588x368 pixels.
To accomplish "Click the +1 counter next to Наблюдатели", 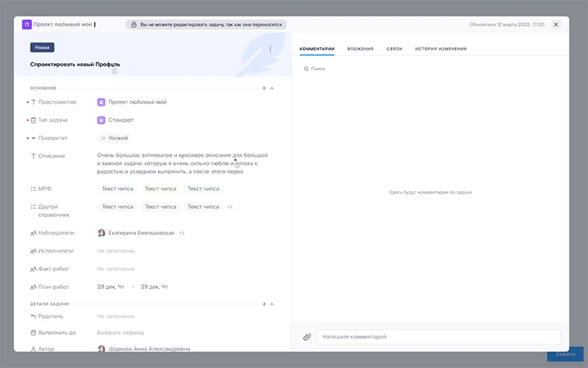I will point(182,233).
